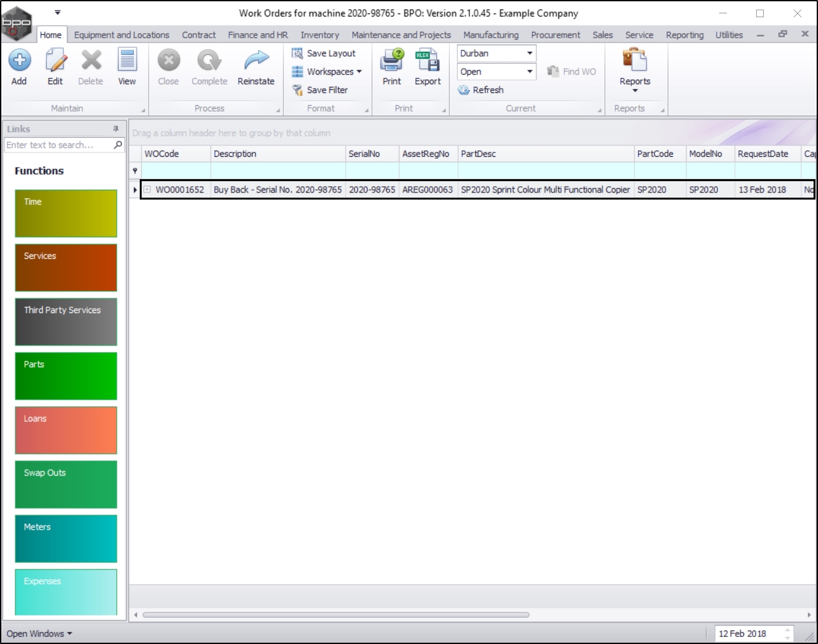Open the Reporting ribbon tab
The height and width of the screenshot is (644, 818).
[685, 35]
